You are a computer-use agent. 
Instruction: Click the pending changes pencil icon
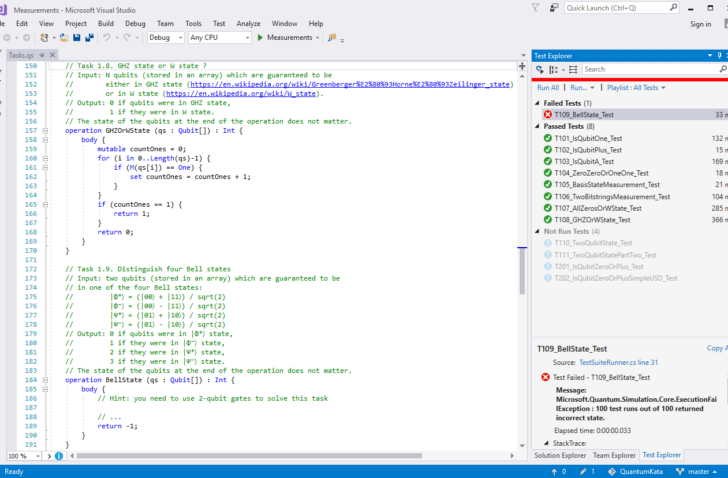pyautogui.click(x=583, y=472)
